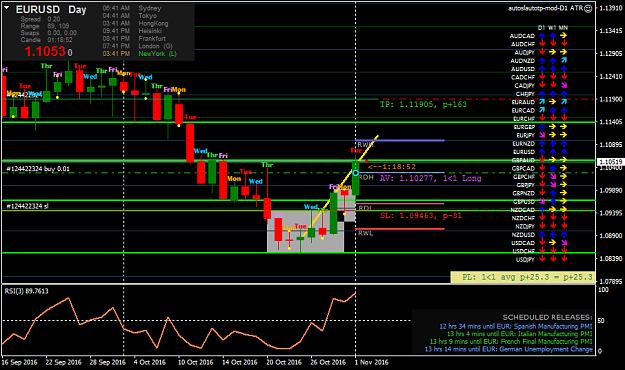
Task: Click the AV: 1.10277, 1<1 Long label
Action: 430,178
